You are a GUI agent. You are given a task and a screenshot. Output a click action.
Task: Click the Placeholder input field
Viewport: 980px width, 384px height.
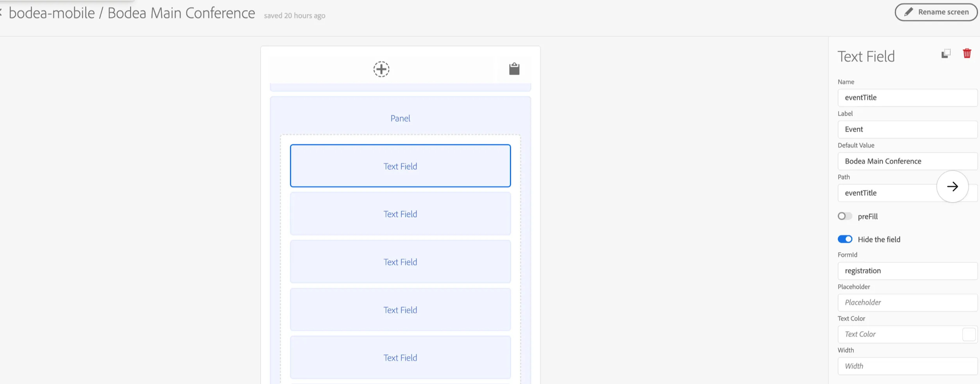pyautogui.click(x=907, y=303)
